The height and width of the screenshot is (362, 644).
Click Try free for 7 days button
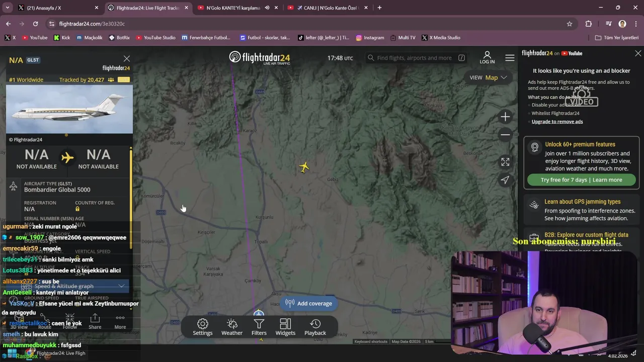[581, 180]
